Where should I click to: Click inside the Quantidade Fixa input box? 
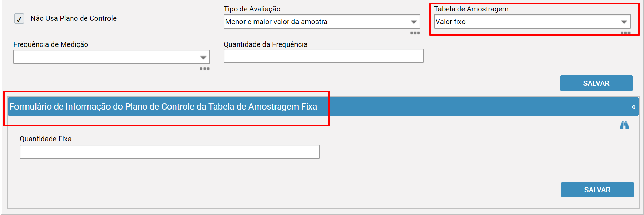(169, 152)
